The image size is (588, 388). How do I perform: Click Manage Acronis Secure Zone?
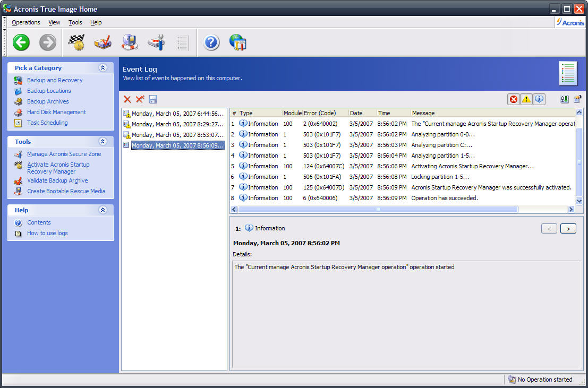[x=64, y=154]
